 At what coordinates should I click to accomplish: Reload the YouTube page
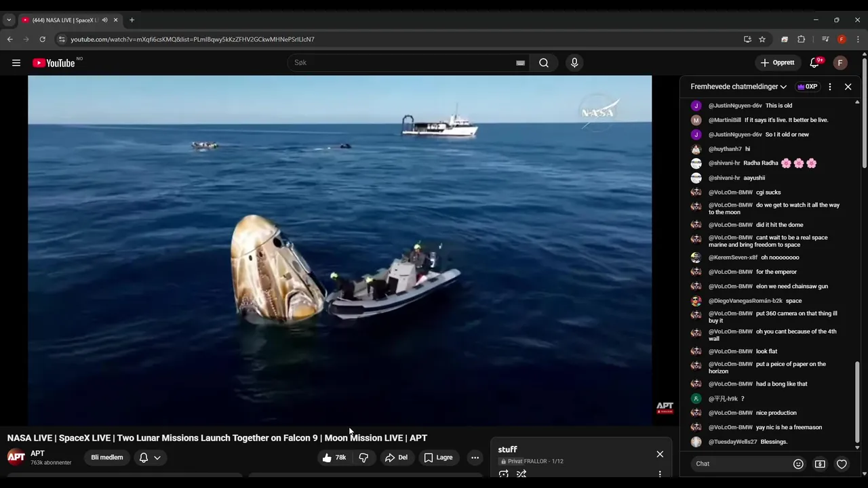[42, 39]
